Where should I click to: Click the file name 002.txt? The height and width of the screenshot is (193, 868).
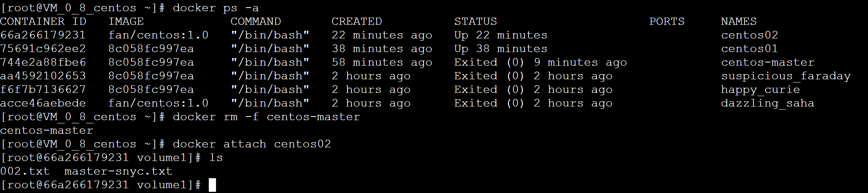(x=25, y=171)
